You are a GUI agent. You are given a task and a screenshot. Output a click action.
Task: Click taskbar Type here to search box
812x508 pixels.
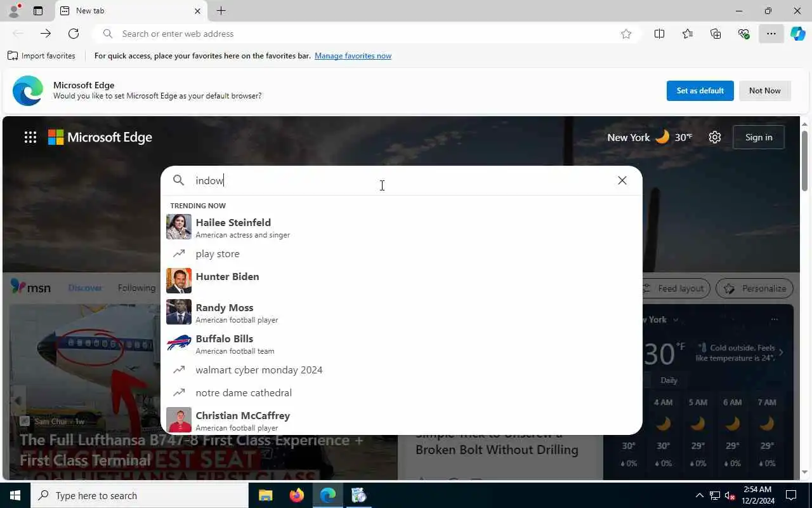point(140,495)
